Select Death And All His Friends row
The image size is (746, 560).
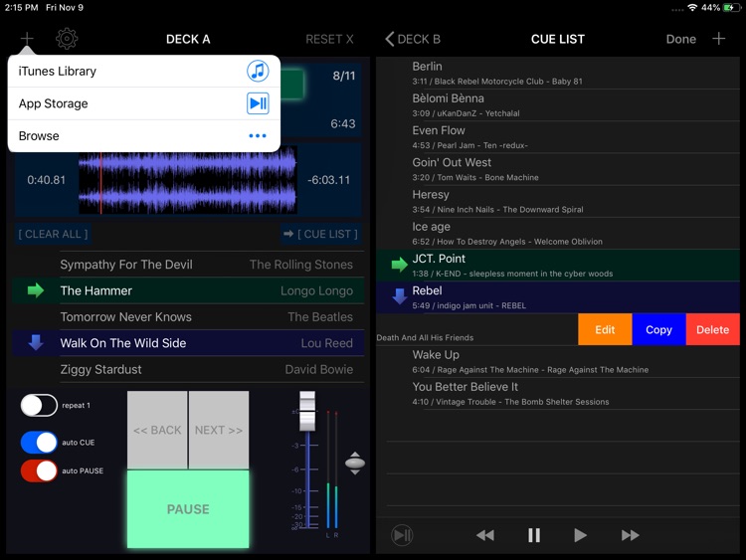477,329
